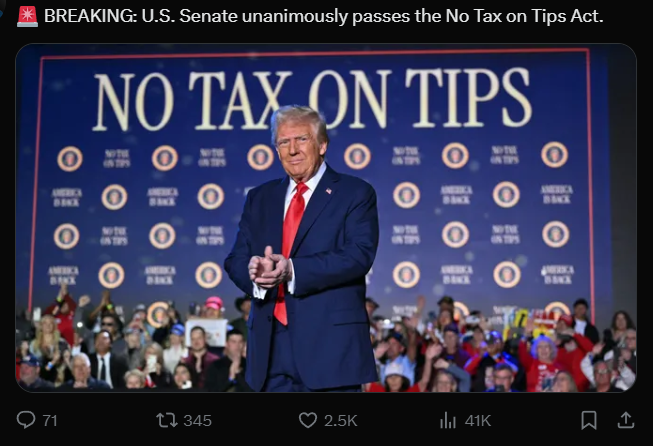Click the 71 replies count
Image resolution: width=653 pixels, height=446 pixels.
[x=50, y=421]
